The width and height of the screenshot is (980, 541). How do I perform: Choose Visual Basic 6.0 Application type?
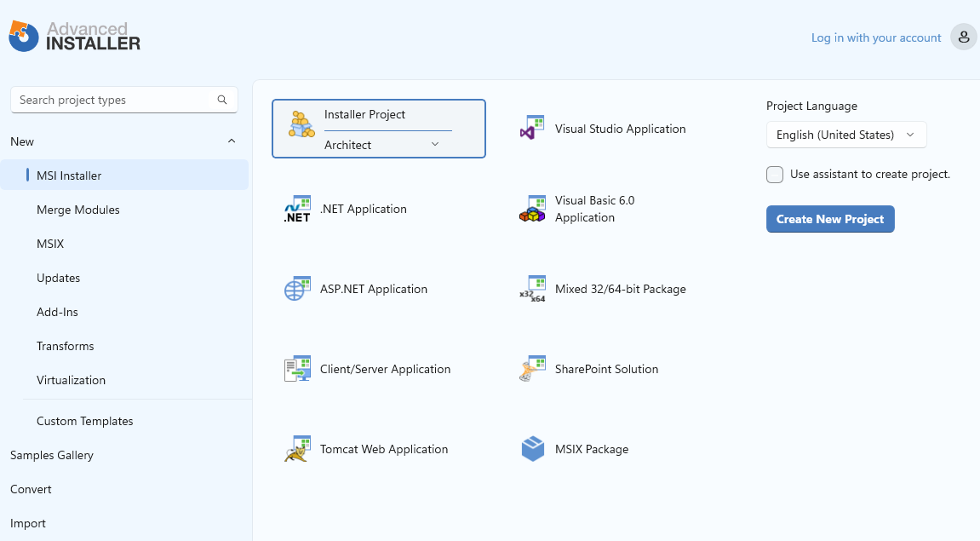coord(594,209)
